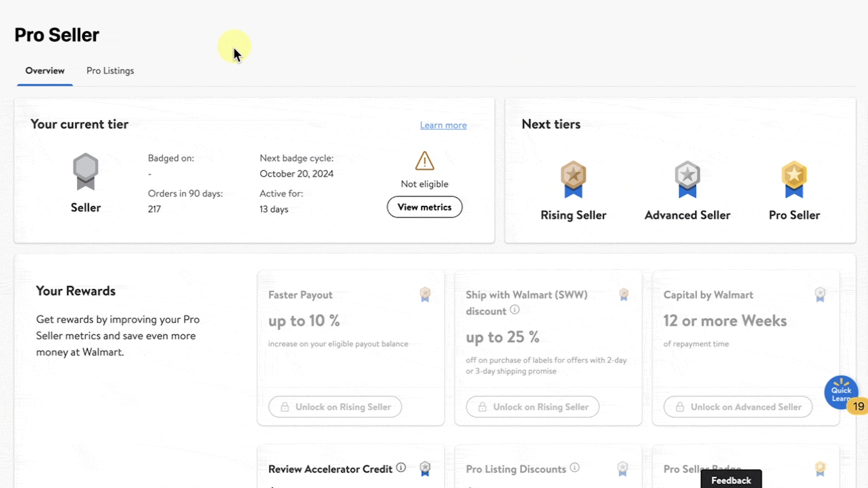Click the Pro Seller page heading
This screenshot has width=868, height=488.
pos(57,35)
